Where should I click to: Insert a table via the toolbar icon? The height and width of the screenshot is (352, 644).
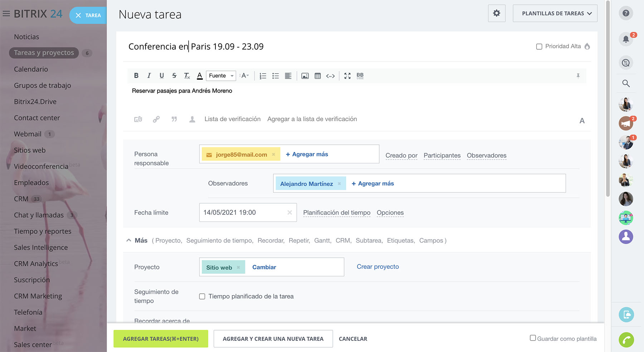click(317, 76)
